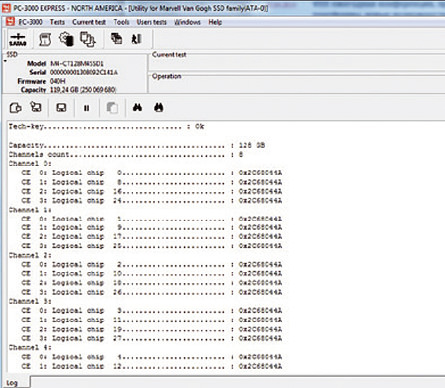Viewport: 445px width, 388px height.
Task: Open the Current test menu
Action: coord(89,22)
